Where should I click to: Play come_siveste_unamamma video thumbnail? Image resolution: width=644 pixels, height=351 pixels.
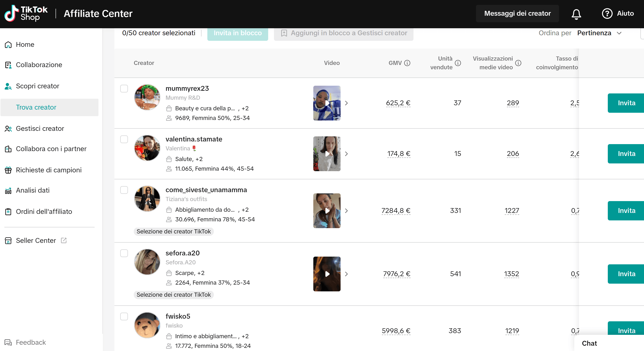pos(327,211)
